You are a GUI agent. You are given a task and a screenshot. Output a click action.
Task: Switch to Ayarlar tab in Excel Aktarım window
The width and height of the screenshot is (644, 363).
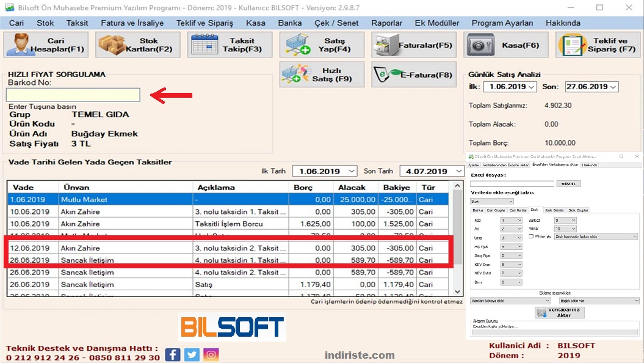click(x=474, y=165)
